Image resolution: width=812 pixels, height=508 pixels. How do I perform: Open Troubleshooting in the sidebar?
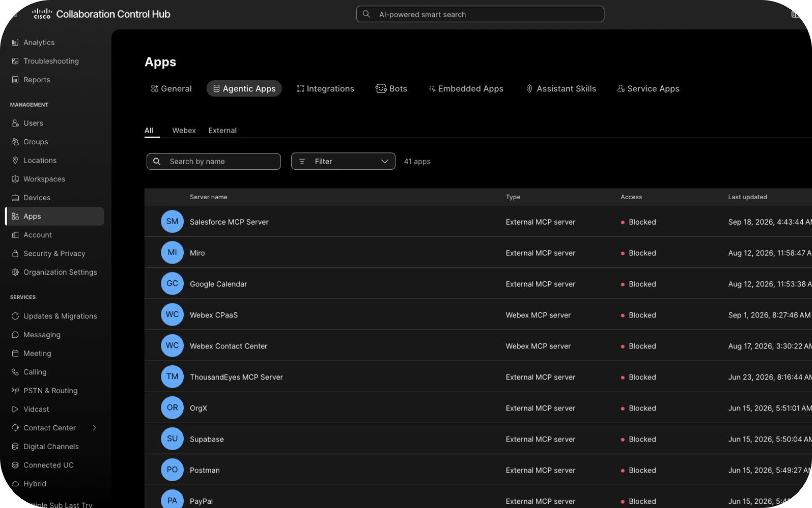pos(46,61)
